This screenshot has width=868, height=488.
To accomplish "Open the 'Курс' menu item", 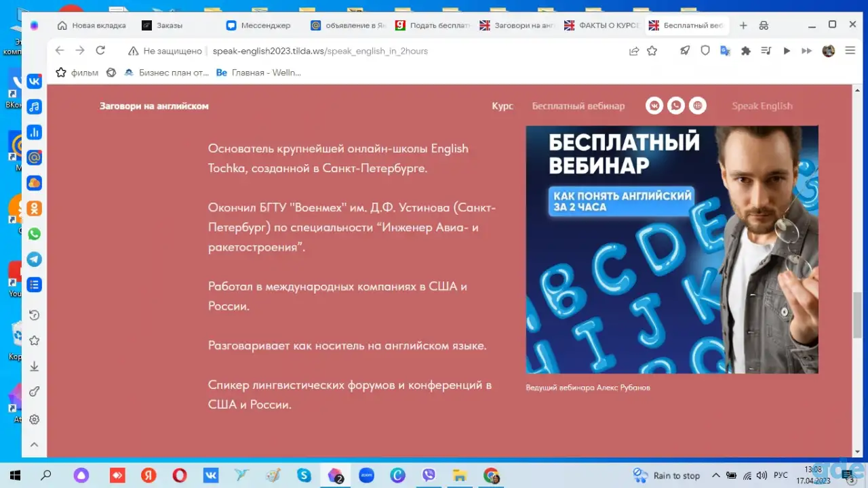I will 502,106.
